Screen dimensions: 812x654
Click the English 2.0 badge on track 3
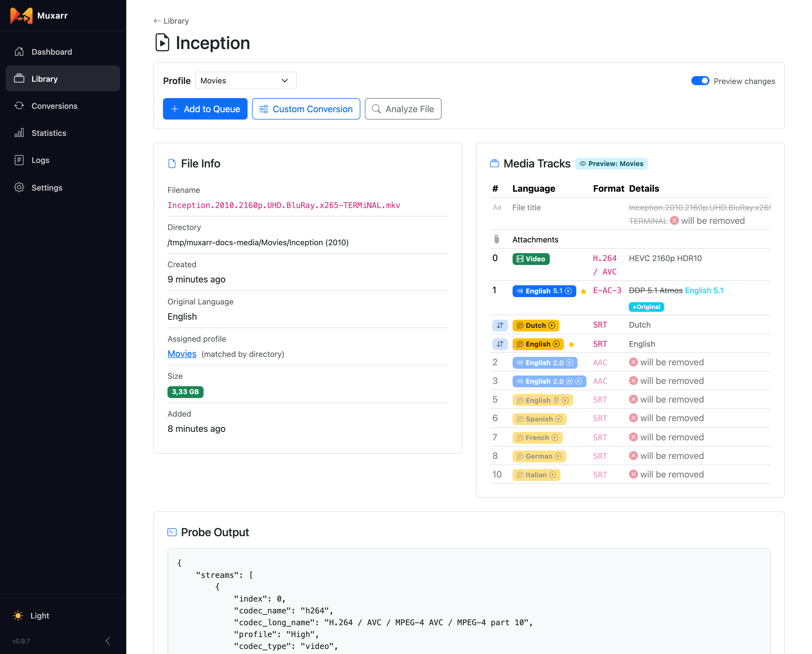tap(550, 381)
